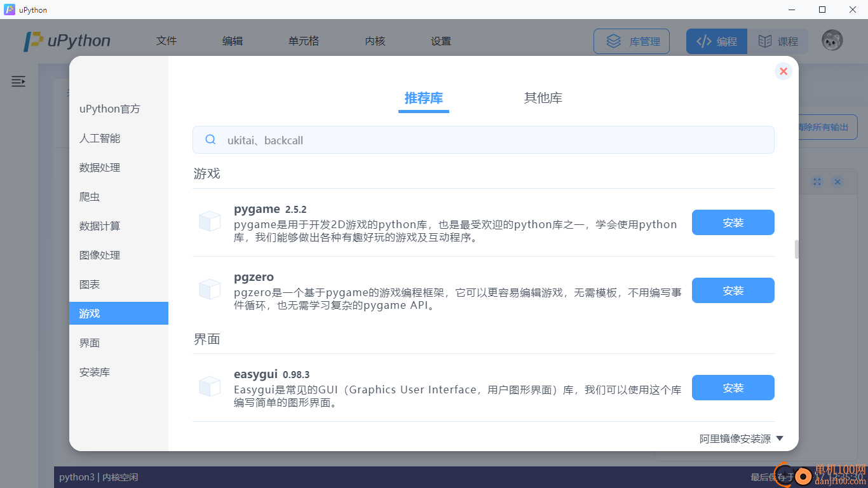Click the search magnifier icon

210,140
